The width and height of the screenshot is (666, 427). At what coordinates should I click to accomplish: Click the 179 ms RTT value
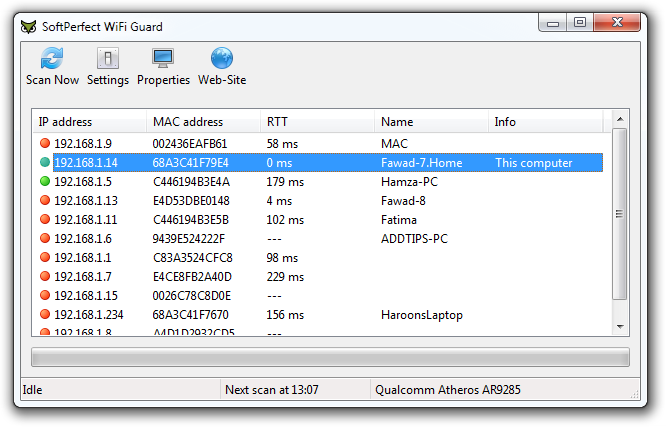point(285,182)
